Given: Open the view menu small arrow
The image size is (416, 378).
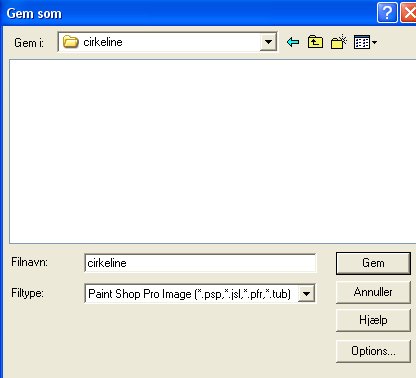Looking at the screenshot, I should 374,42.
